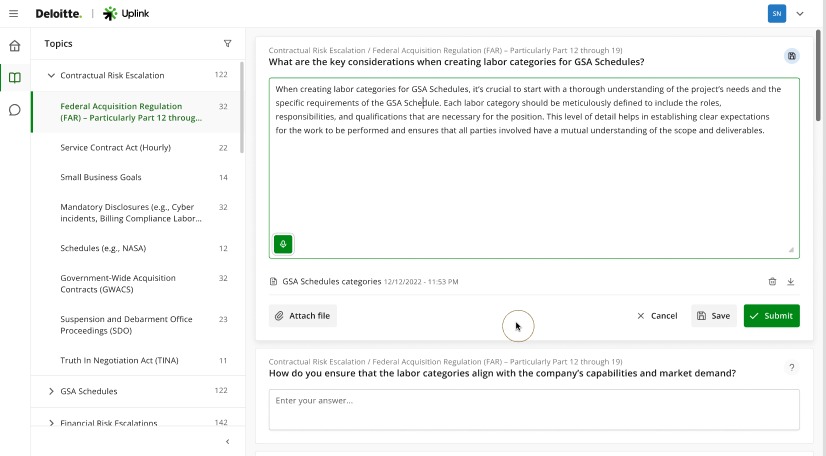Select Federal Acquisition Regulation (FAR) topic
This screenshot has height=456, width=826.
coord(137,112)
